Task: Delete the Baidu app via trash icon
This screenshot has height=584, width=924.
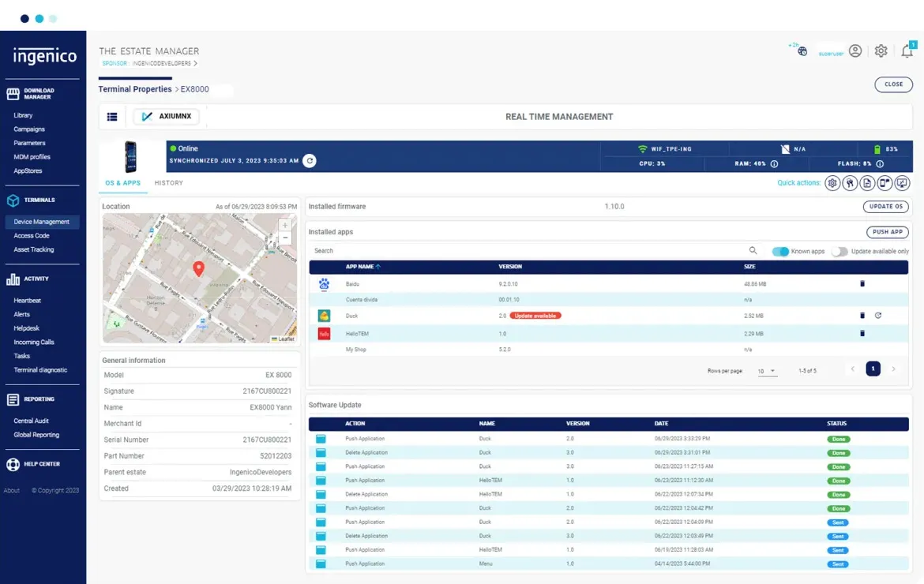Action: pos(862,283)
